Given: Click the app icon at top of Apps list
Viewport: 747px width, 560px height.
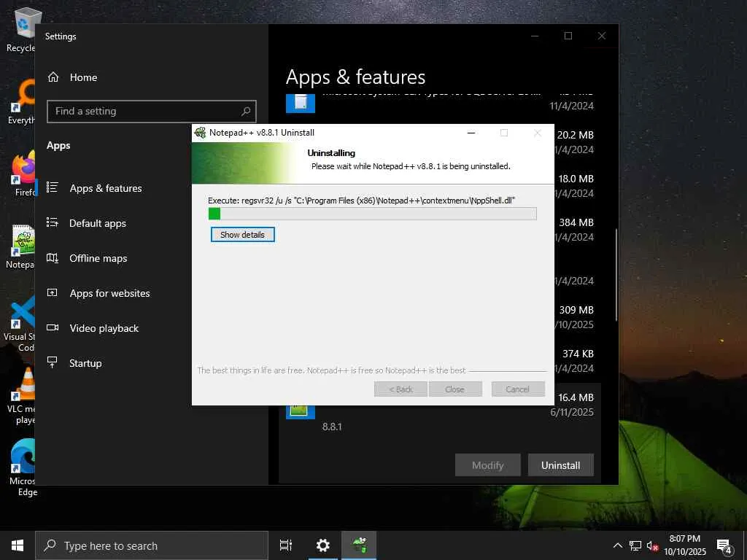Looking at the screenshot, I should (x=301, y=103).
